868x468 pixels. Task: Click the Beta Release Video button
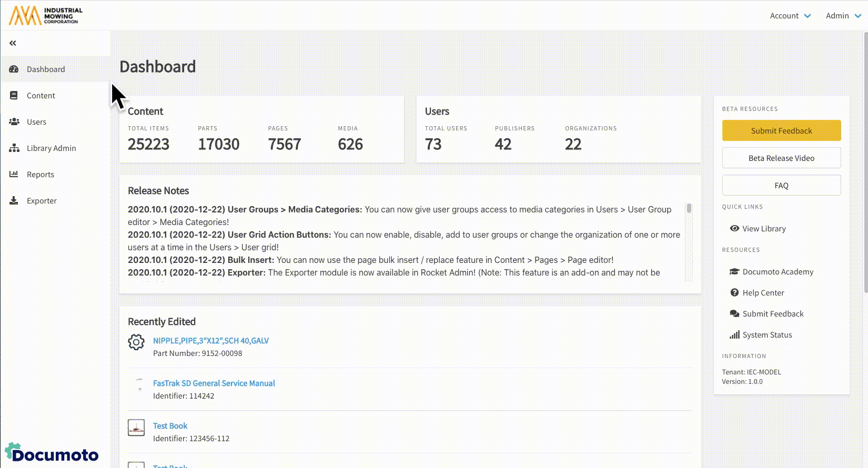[x=781, y=158]
